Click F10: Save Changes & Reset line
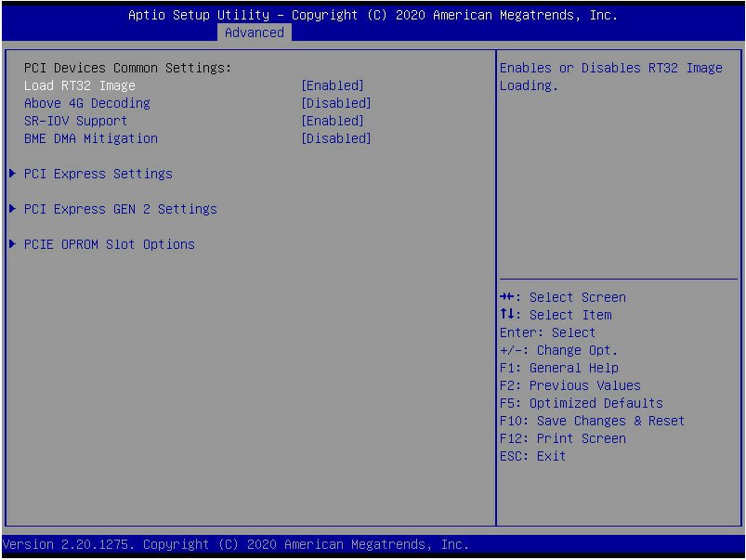This screenshot has width=746, height=560. tap(593, 421)
